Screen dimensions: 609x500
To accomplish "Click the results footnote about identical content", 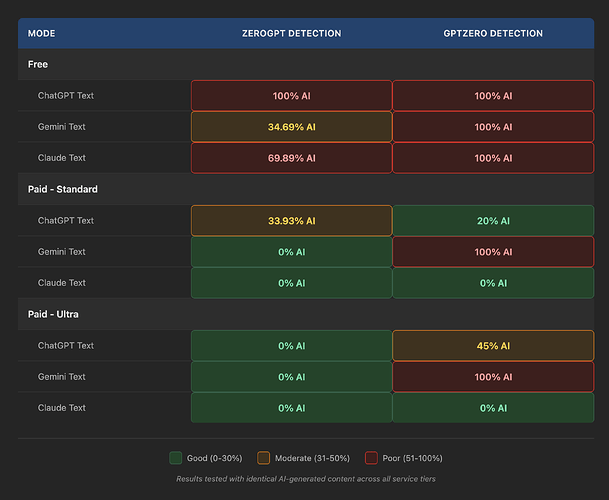I will 306,479.
